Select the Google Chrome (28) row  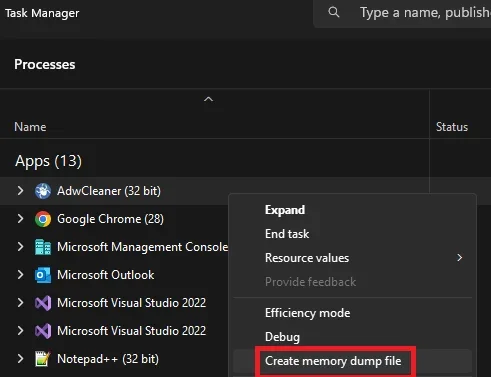[114, 219]
